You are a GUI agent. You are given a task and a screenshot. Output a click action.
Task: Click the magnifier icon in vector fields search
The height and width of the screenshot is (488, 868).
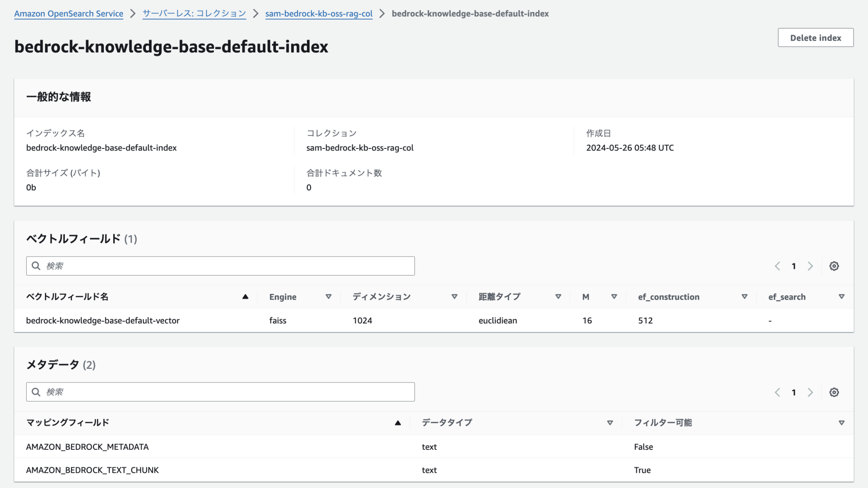pos(36,266)
